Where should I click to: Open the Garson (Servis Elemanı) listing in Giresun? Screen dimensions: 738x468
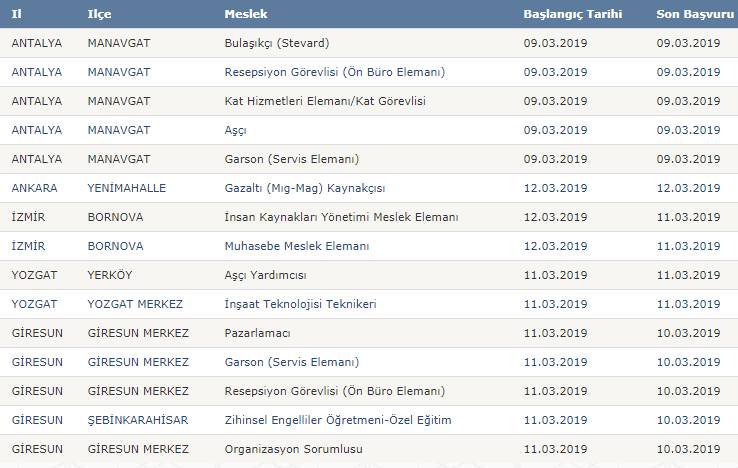pyautogui.click(x=292, y=362)
